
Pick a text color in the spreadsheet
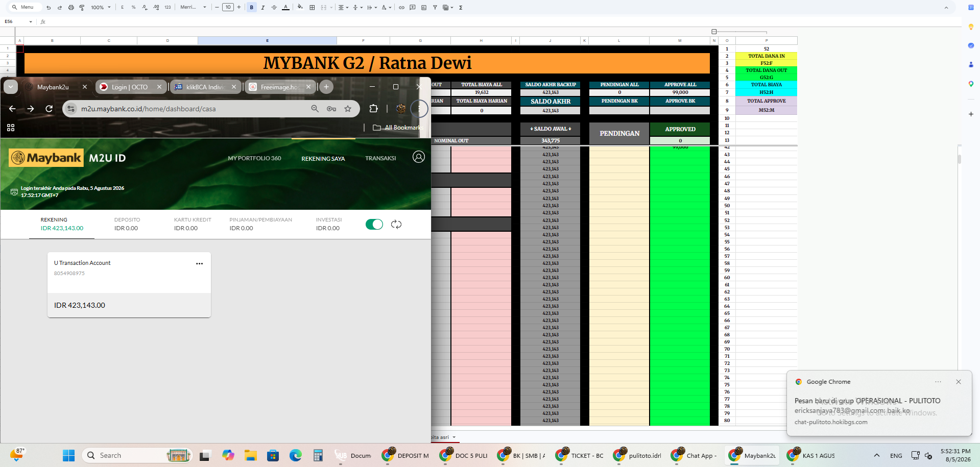(x=286, y=8)
